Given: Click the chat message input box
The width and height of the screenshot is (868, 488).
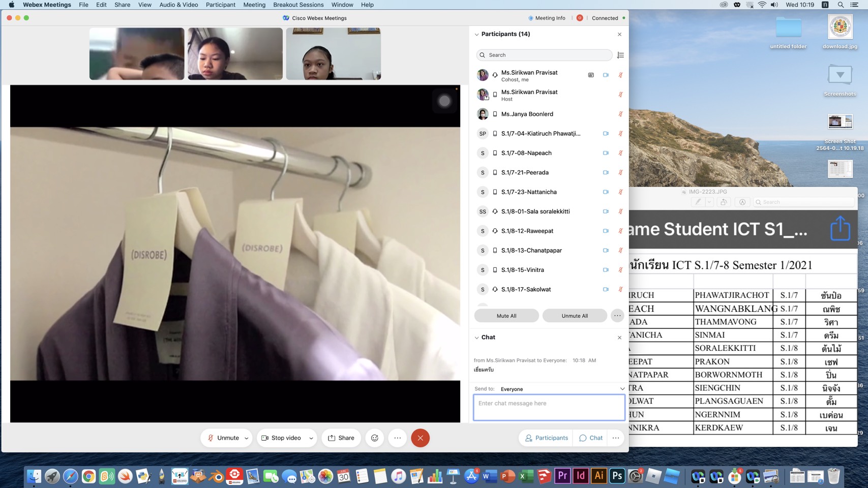Looking at the screenshot, I should tap(549, 408).
